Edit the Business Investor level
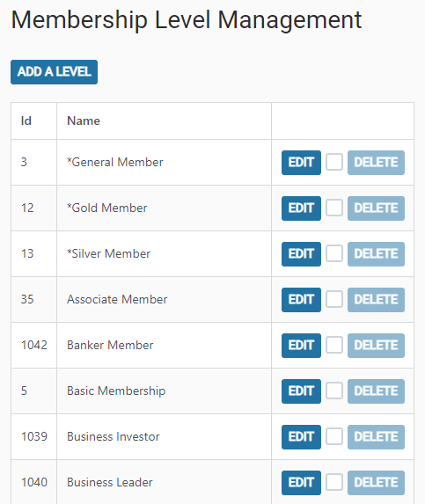 pos(301,437)
